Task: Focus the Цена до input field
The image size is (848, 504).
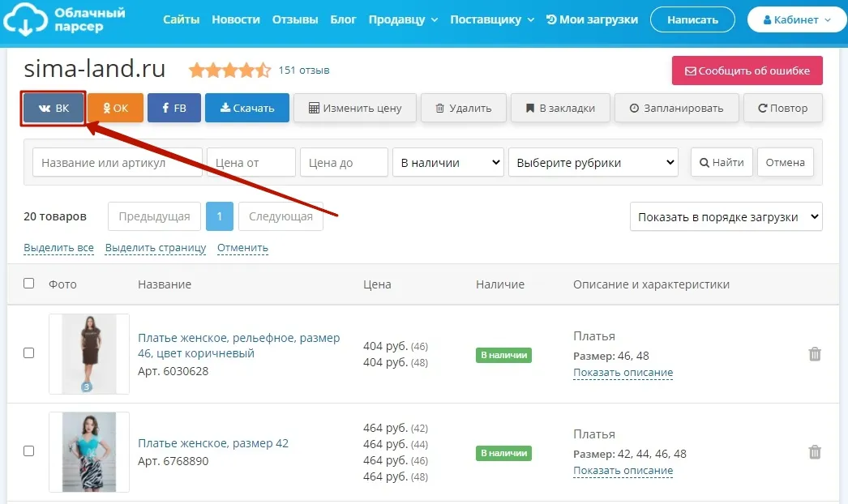Action: (x=344, y=162)
